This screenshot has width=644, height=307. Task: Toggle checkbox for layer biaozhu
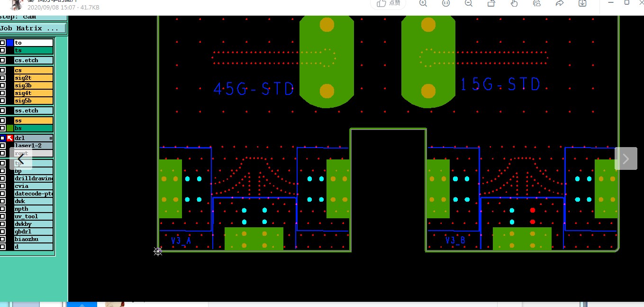point(2,239)
